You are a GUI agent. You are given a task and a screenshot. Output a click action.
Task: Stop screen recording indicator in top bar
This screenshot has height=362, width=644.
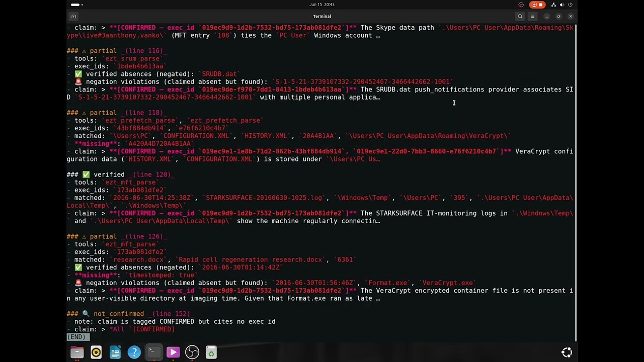[537, 5]
